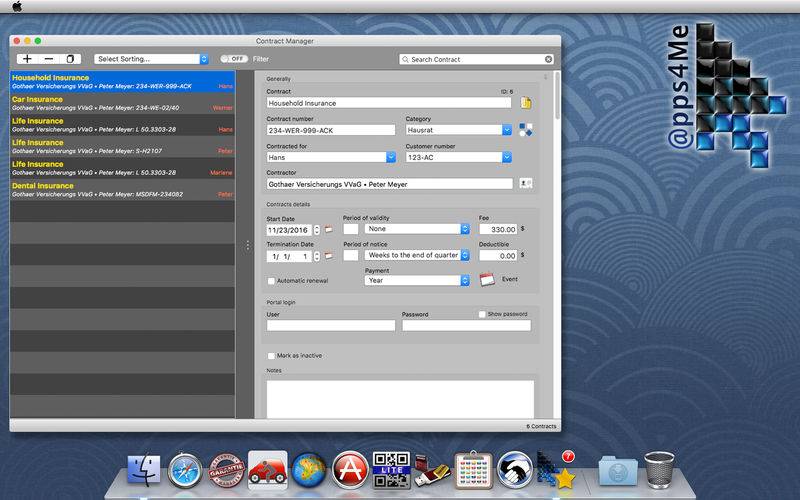
Task: Open the Apple menu
Action: 17,6
